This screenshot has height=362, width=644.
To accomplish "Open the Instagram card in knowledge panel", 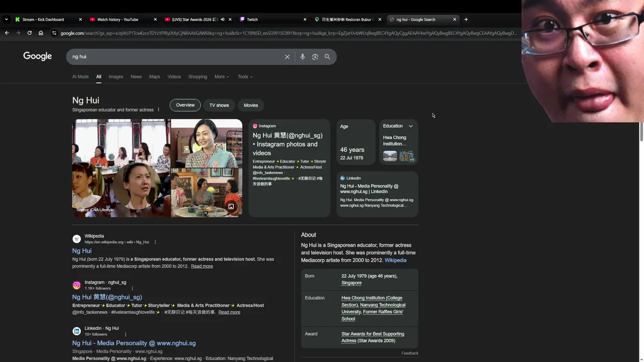I will (x=289, y=168).
